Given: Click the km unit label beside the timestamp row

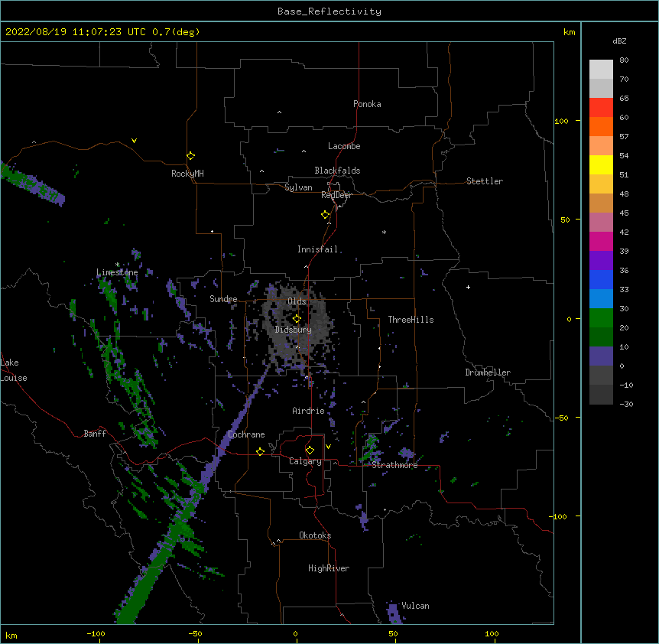Looking at the screenshot, I should (570, 32).
